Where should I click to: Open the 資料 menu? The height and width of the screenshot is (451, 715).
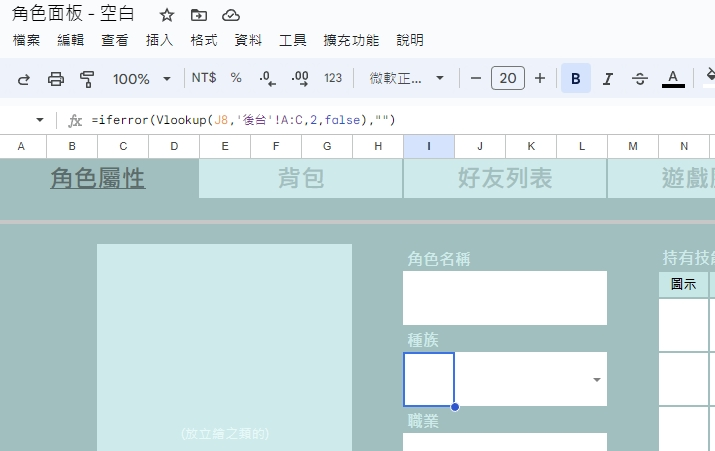(x=248, y=40)
